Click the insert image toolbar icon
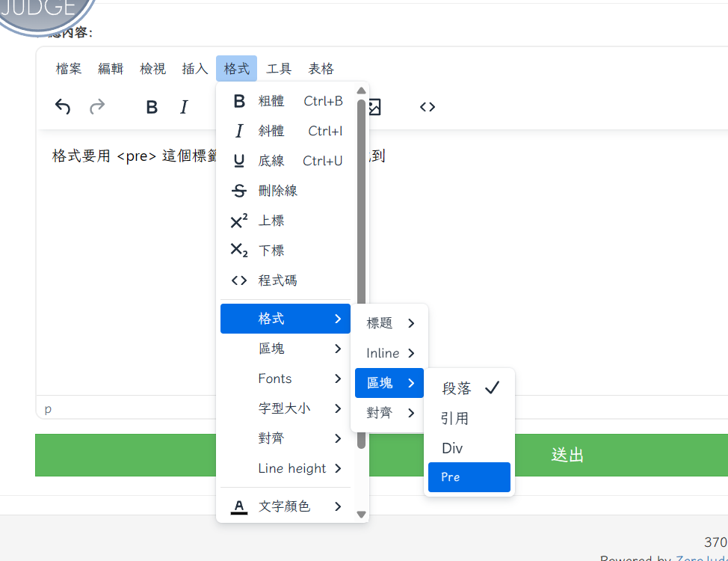This screenshot has width=728, height=561. [374, 107]
